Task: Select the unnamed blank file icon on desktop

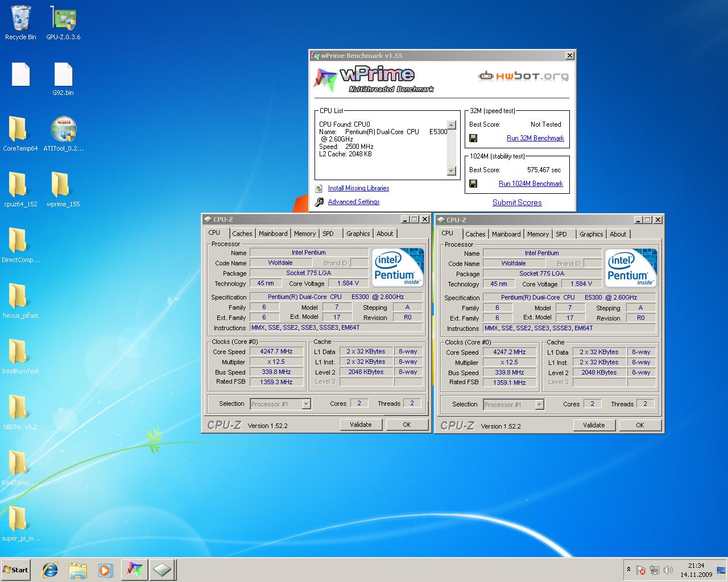Action: (20, 74)
